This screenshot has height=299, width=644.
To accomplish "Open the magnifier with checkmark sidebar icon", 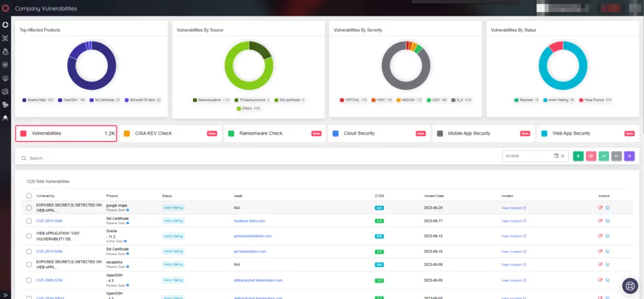I will [x=5, y=91].
